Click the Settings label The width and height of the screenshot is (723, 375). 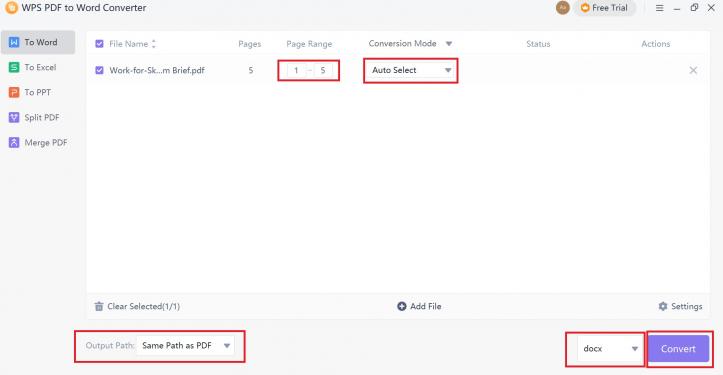coord(687,306)
